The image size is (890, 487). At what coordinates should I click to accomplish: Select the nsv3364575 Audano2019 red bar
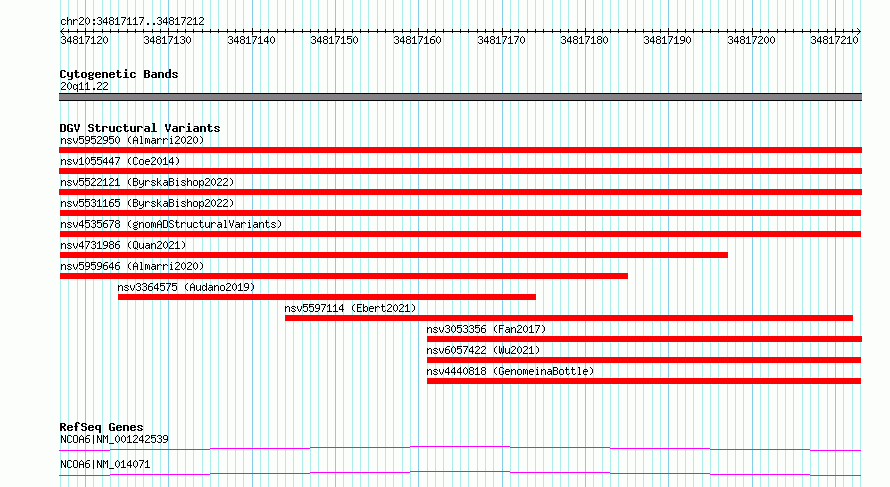click(x=327, y=297)
